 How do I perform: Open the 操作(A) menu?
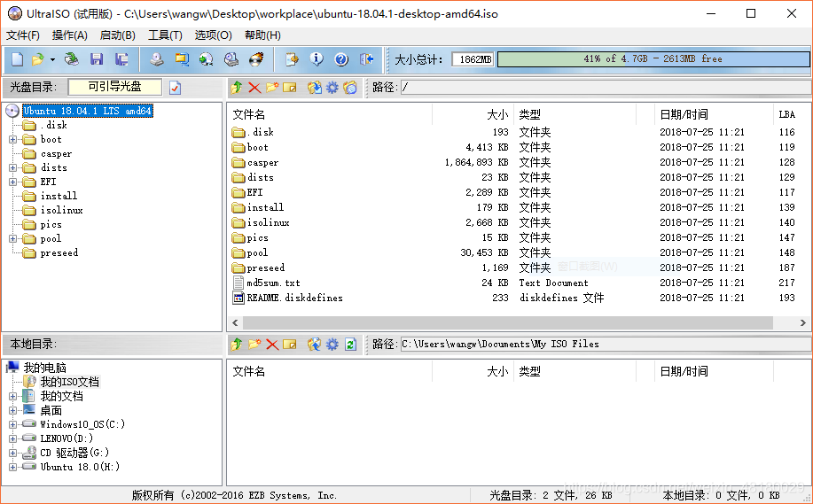point(69,35)
